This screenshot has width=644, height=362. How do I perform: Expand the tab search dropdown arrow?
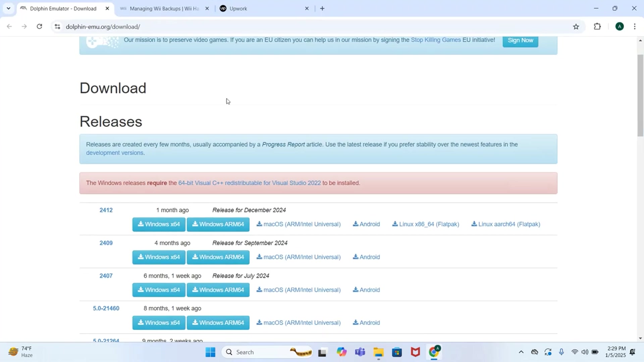[x=8, y=8]
